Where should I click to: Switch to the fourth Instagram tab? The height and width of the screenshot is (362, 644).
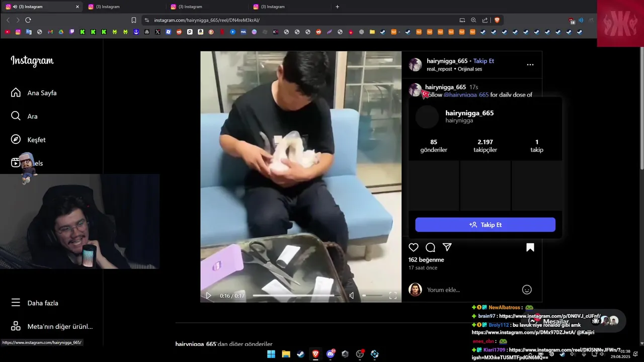click(290, 7)
